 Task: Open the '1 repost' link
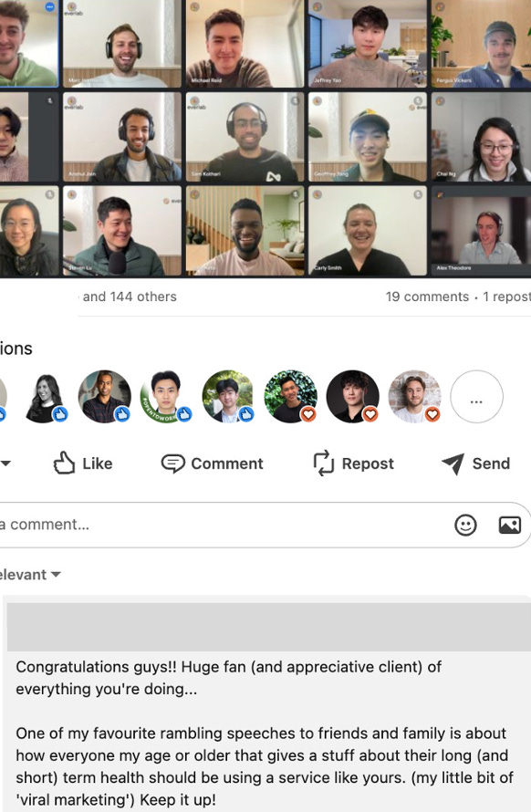pyautogui.click(x=506, y=297)
